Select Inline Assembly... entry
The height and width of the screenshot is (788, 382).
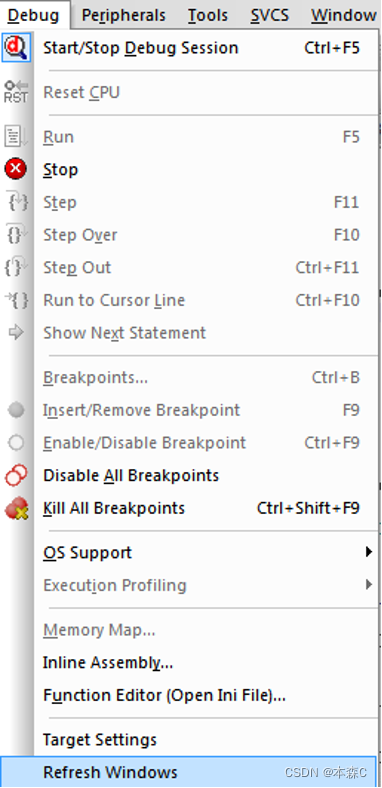click(188, 663)
